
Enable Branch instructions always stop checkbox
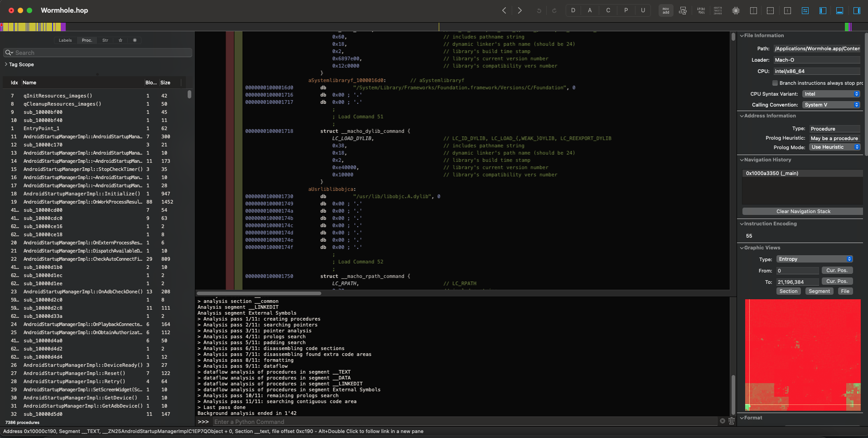click(775, 83)
